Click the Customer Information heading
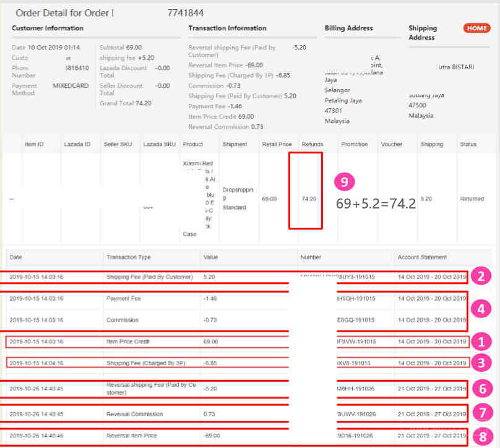The image size is (500, 448). pos(48,28)
